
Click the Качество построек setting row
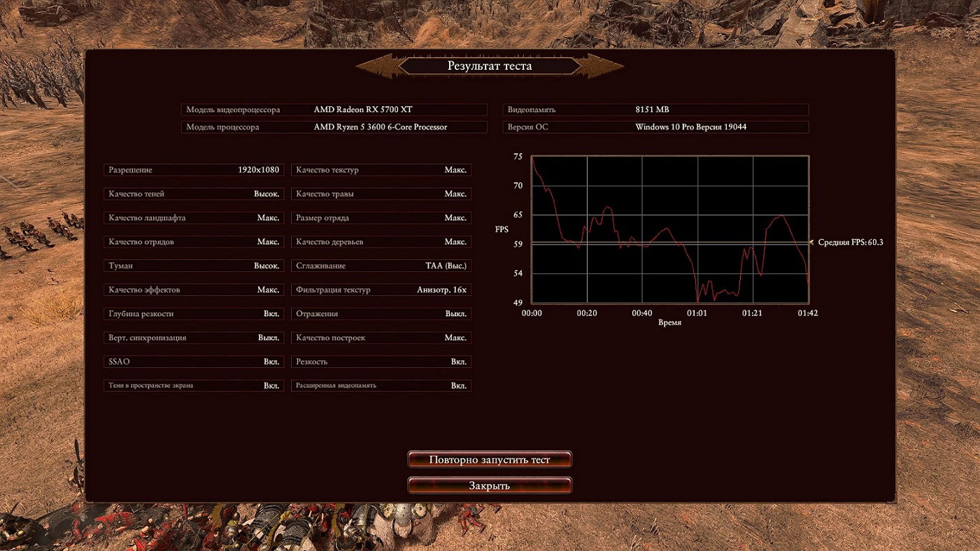(381, 338)
